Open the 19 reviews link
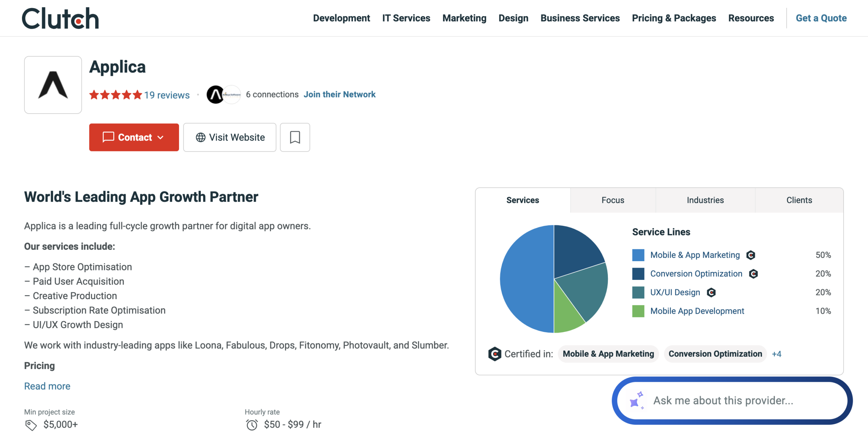 point(167,95)
